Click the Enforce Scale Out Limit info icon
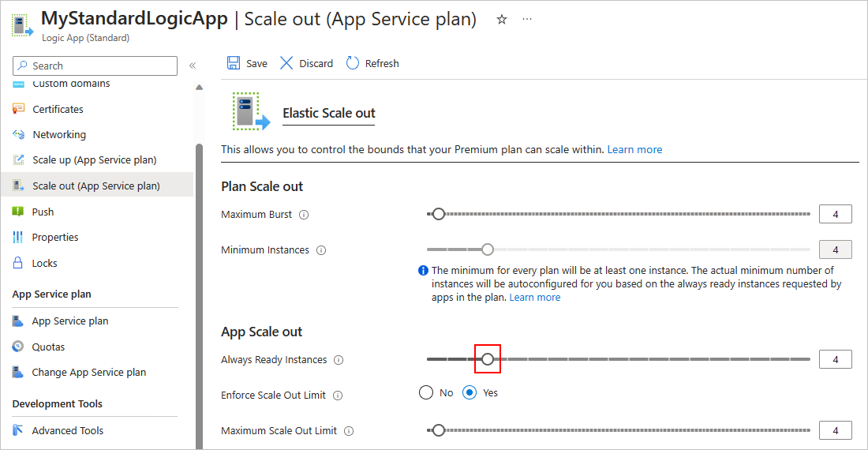The image size is (868, 450). coord(338,396)
